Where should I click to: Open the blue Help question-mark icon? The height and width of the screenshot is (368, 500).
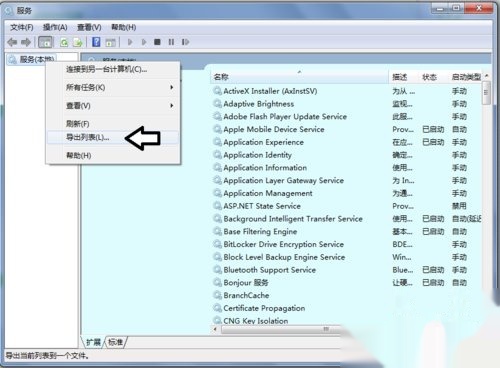pos(96,42)
